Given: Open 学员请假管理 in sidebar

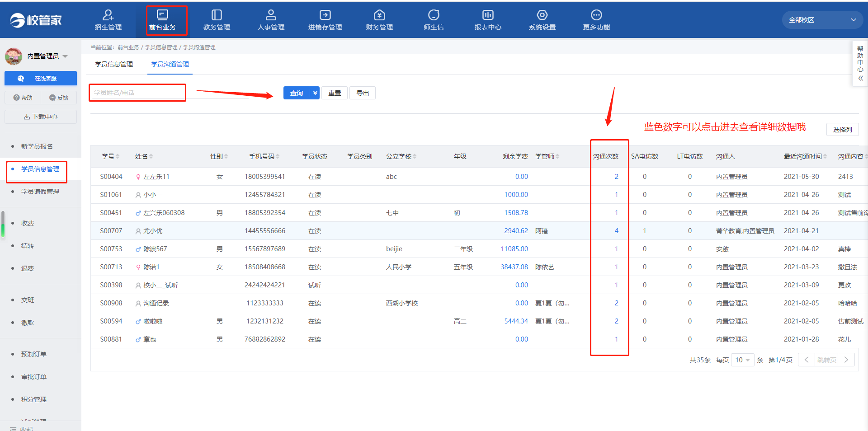Looking at the screenshot, I should (40, 192).
